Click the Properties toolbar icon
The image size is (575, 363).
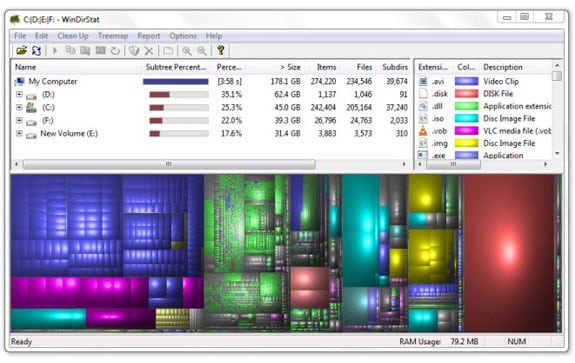point(168,50)
